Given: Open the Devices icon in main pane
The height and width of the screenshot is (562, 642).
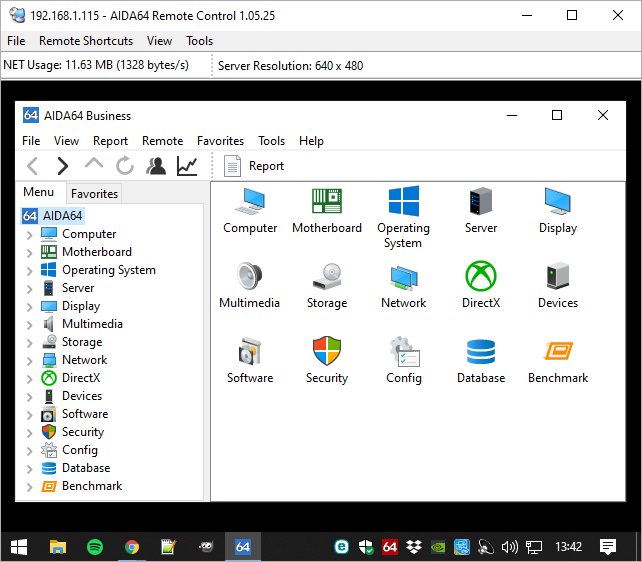Looking at the screenshot, I should pyautogui.click(x=558, y=276).
